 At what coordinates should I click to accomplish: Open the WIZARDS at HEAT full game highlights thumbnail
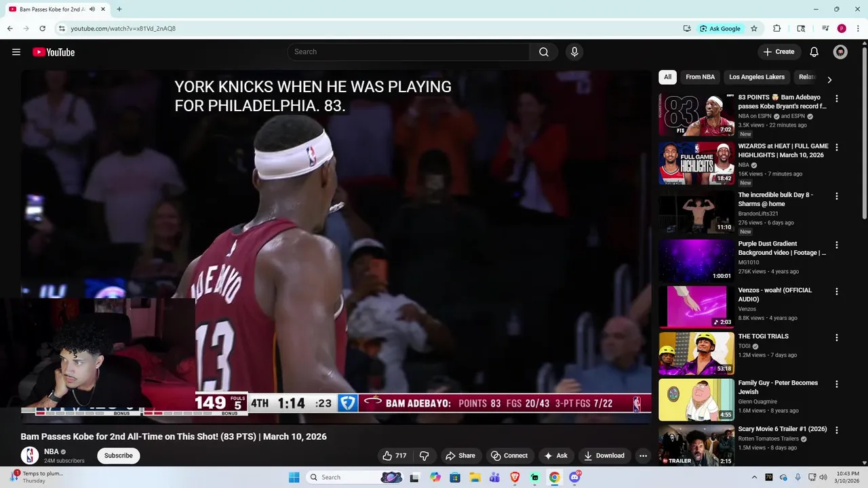point(696,163)
